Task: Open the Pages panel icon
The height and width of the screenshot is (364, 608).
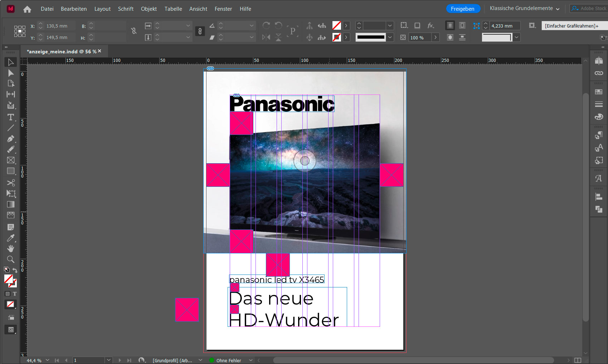Action: [599, 61]
